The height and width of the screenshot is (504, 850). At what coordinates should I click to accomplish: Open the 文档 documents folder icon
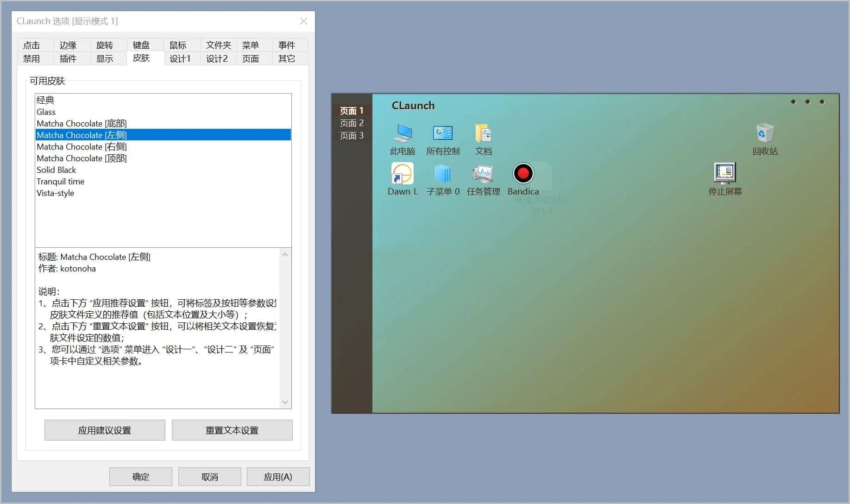[x=483, y=133]
